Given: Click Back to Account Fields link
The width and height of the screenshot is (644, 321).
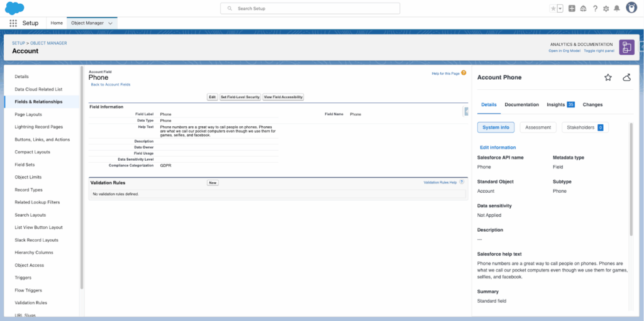Looking at the screenshot, I should [111, 84].
